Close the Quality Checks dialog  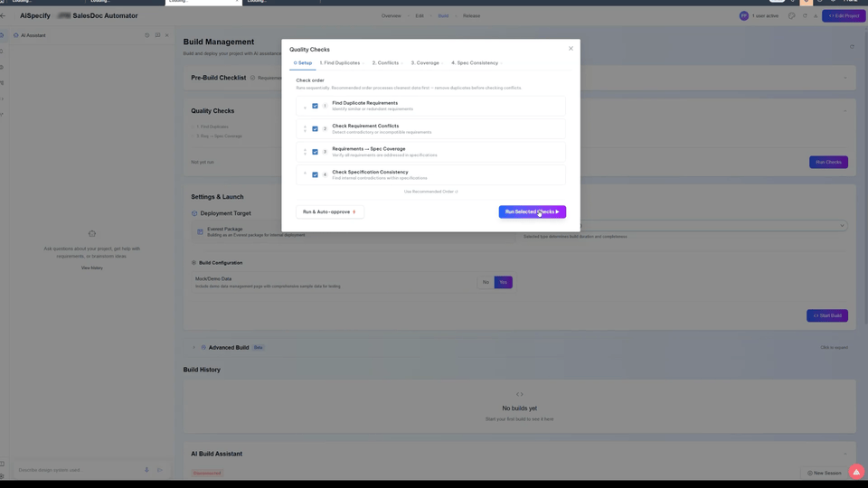pyautogui.click(x=571, y=49)
